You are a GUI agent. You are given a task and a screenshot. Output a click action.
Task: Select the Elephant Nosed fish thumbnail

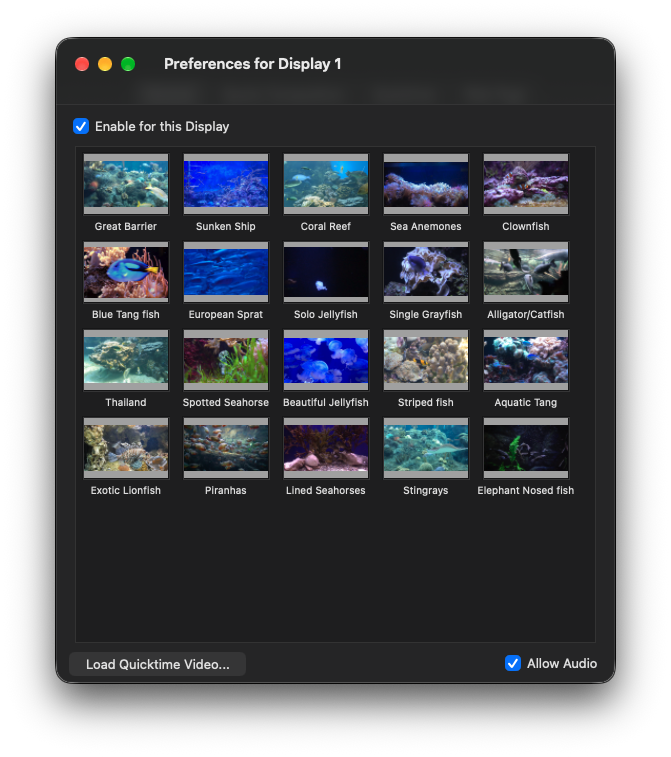[x=526, y=448]
